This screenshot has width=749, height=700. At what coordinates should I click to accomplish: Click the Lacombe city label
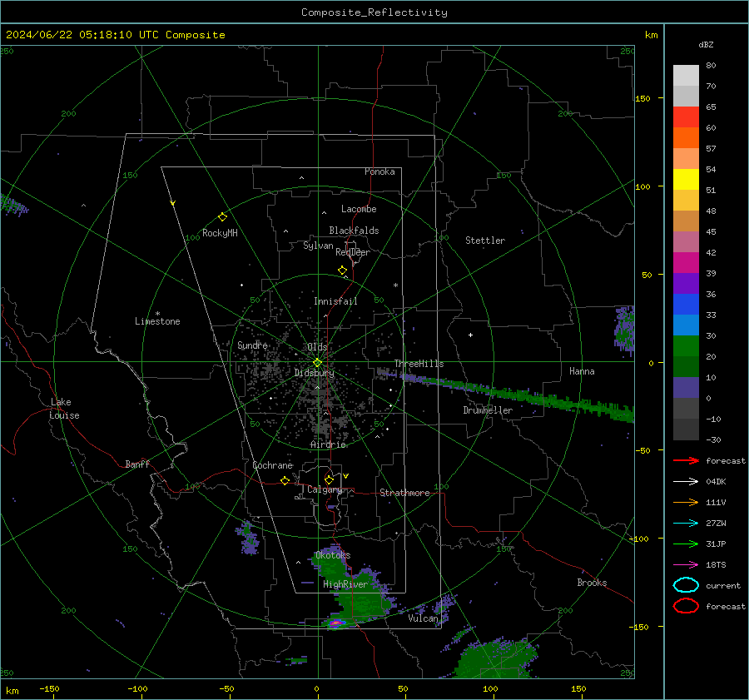point(359,209)
